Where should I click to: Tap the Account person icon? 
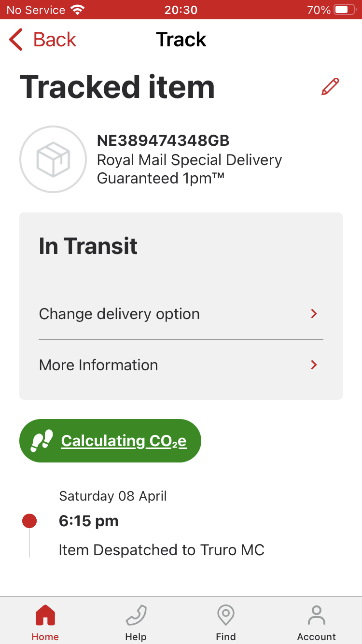317,616
